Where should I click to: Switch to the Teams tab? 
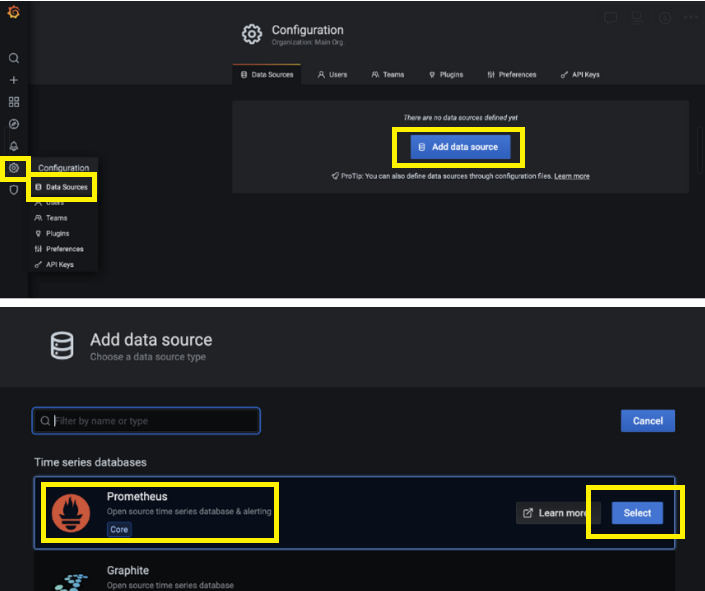pyautogui.click(x=388, y=75)
